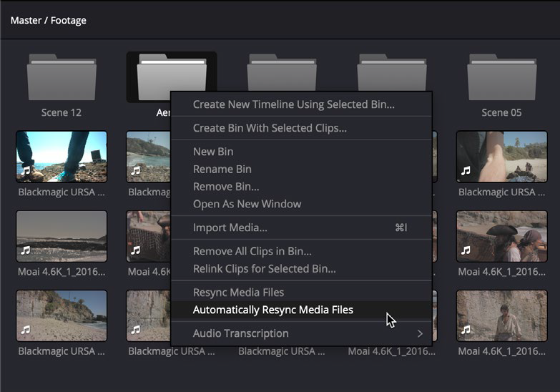560x392 pixels.
Task: Open the Scene 12 folder bin
Action: [61, 77]
